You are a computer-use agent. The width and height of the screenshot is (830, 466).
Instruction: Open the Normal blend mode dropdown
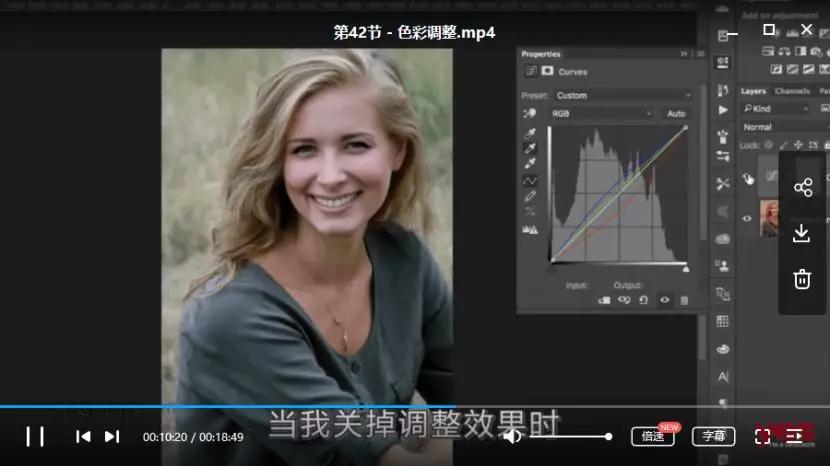tap(784, 127)
